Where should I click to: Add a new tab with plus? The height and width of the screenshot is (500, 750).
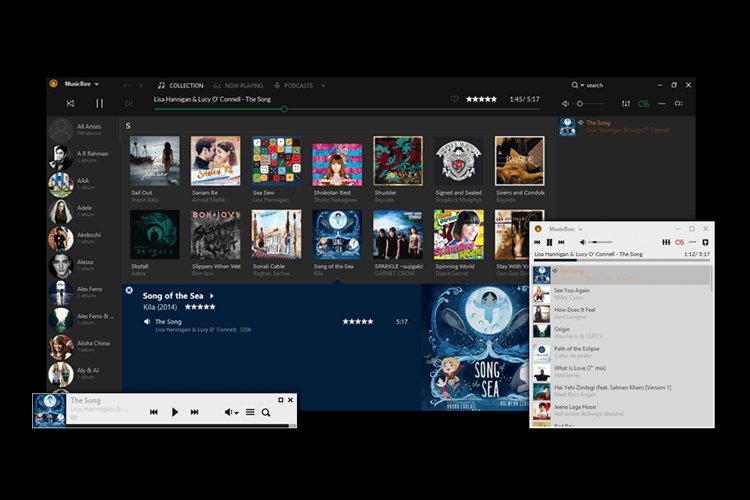pos(323,85)
